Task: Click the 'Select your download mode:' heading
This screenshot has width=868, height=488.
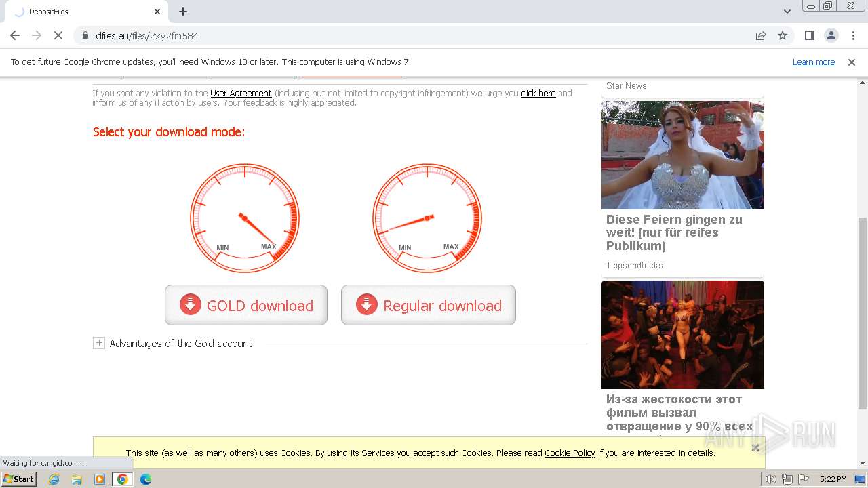Action: tap(169, 132)
